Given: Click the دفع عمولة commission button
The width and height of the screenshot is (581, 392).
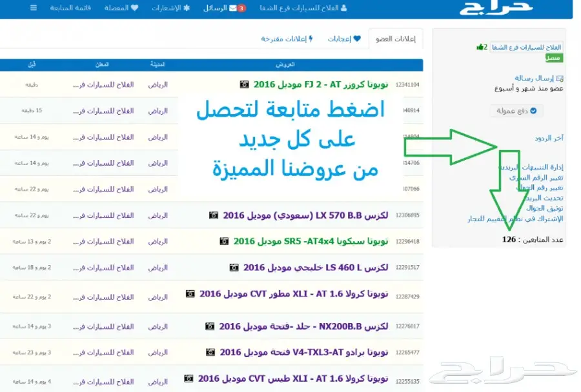Looking at the screenshot, I should pyautogui.click(x=516, y=111).
